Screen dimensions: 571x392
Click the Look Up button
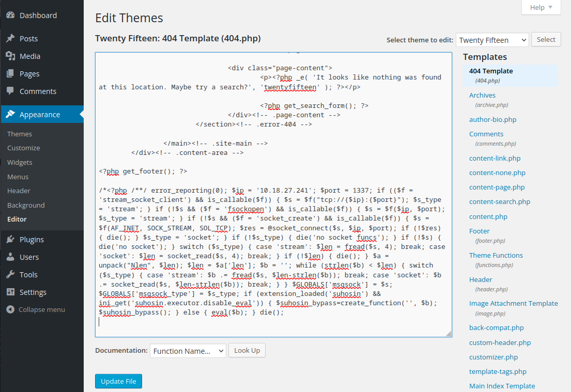click(x=247, y=351)
